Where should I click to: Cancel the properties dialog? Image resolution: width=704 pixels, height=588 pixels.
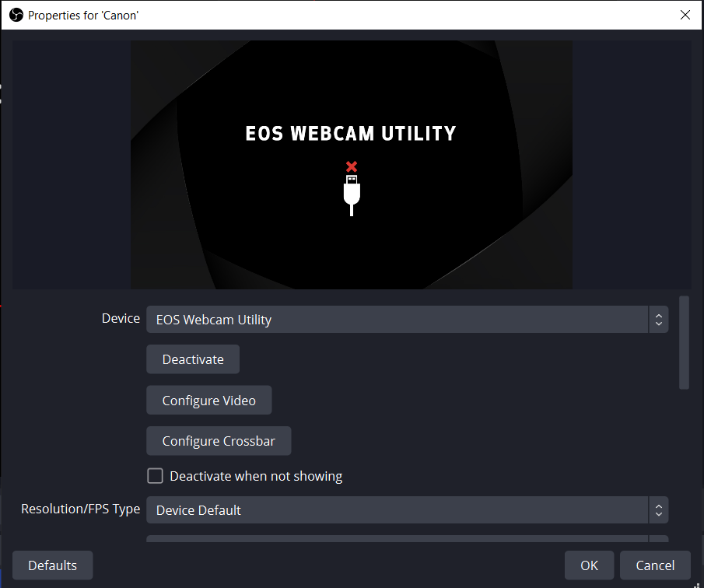pyautogui.click(x=655, y=565)
